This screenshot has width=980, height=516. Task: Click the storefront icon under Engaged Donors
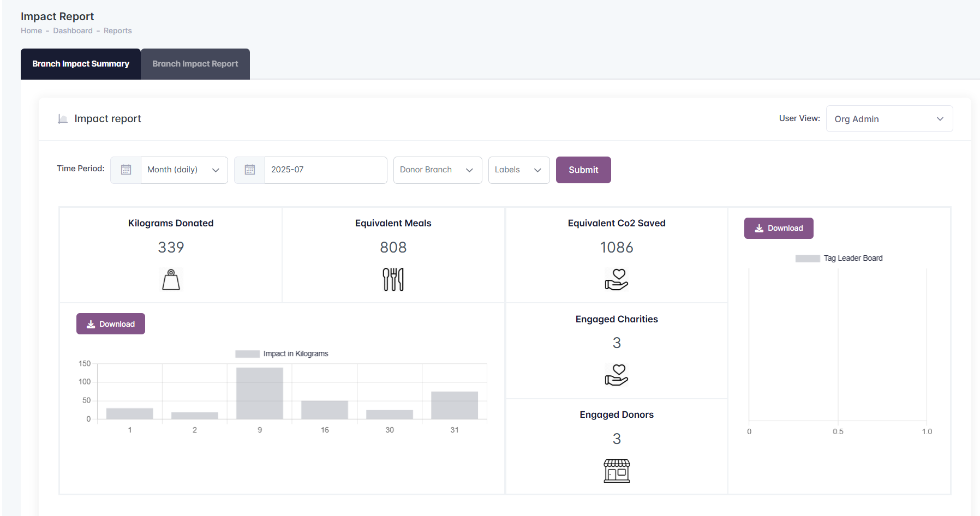pyautogui.click(x=617, y=471)
